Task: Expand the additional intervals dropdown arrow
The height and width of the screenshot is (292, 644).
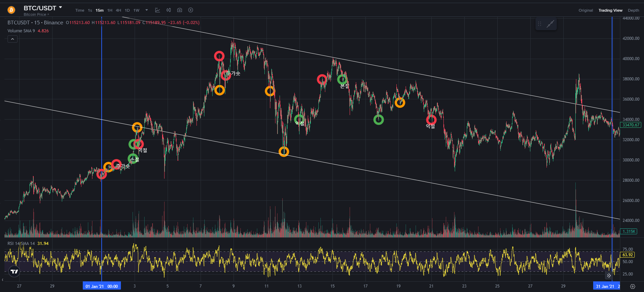Action: coord(147,10)
